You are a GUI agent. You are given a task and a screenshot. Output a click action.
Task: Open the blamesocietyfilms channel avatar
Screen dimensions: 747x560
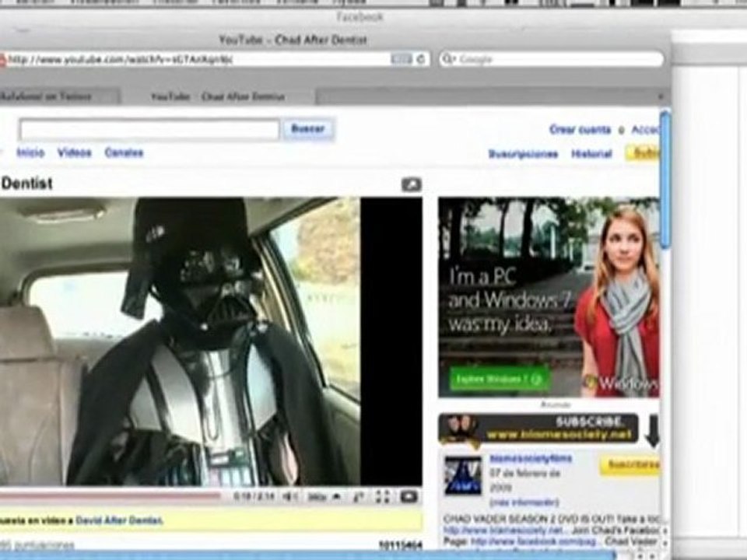[463, 476]
